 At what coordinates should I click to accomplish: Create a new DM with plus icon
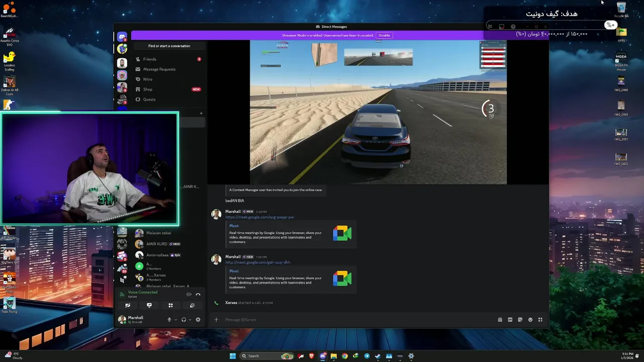tap(201, 113)
